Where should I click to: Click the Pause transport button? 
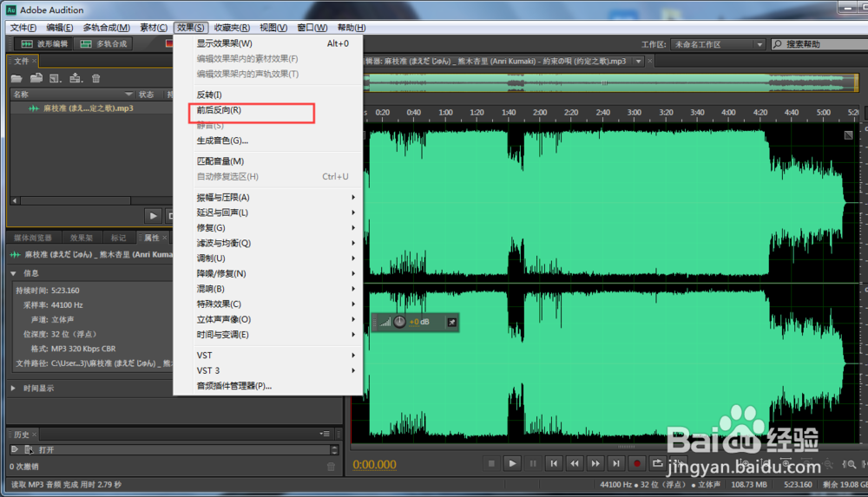[533, 464]
